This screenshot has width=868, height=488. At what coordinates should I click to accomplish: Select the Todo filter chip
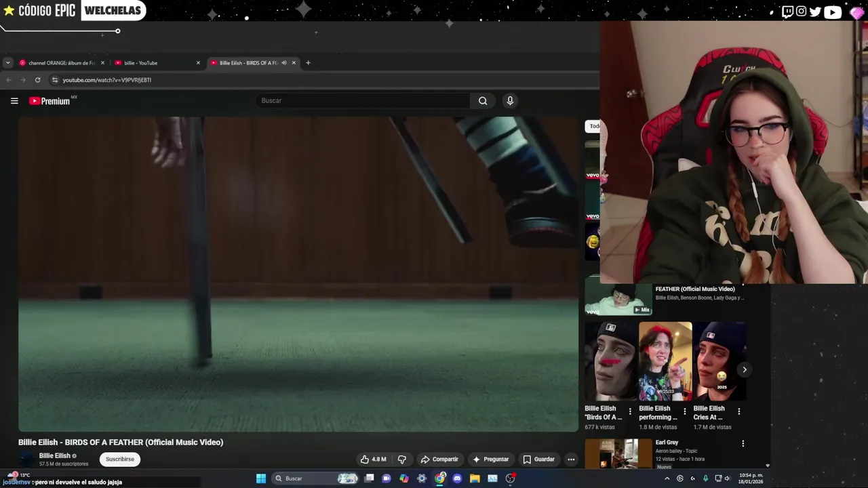click(x=593, y=126)
